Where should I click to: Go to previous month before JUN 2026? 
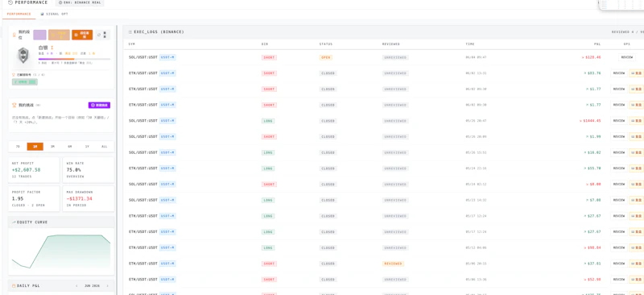(x=76, y=285)
